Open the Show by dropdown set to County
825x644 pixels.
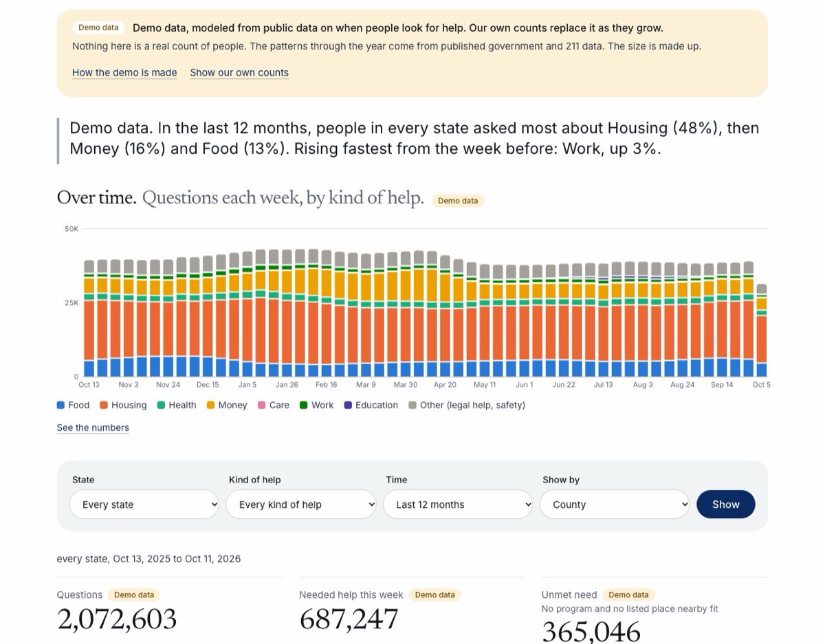[615, 504]
